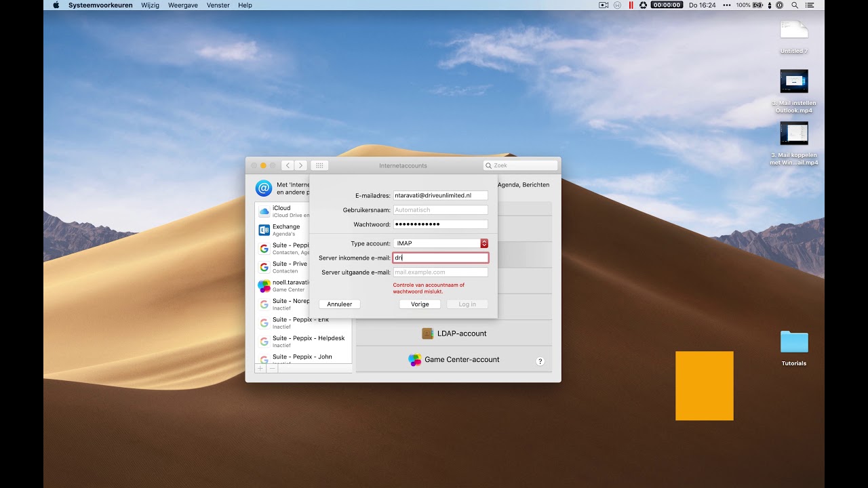Click the Server uitgaande e-mail field
This screenshot has height=488, width=868.
point(441,272)
